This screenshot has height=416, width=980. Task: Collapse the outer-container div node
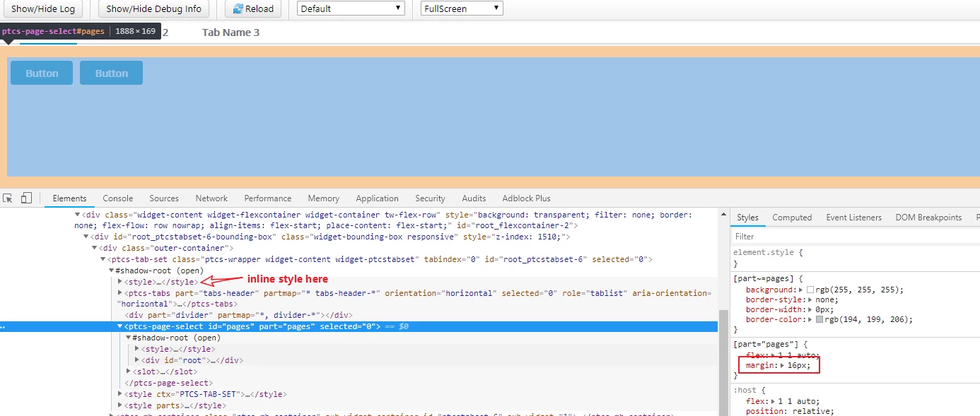[95, 248]
